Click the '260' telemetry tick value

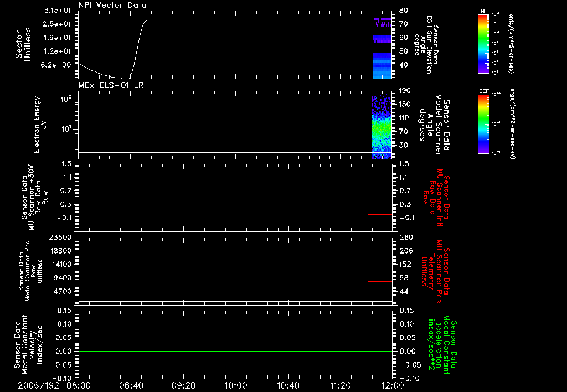coord(406,237)
